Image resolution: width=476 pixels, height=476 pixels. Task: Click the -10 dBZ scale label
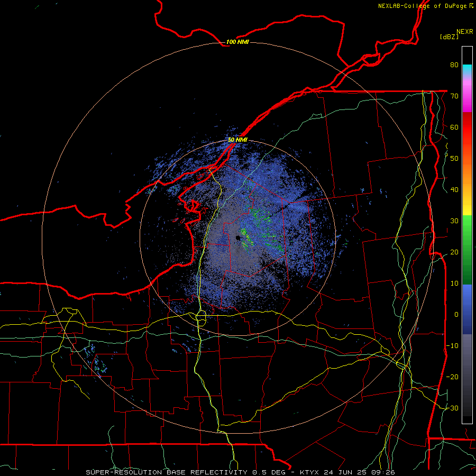(452, 346)
